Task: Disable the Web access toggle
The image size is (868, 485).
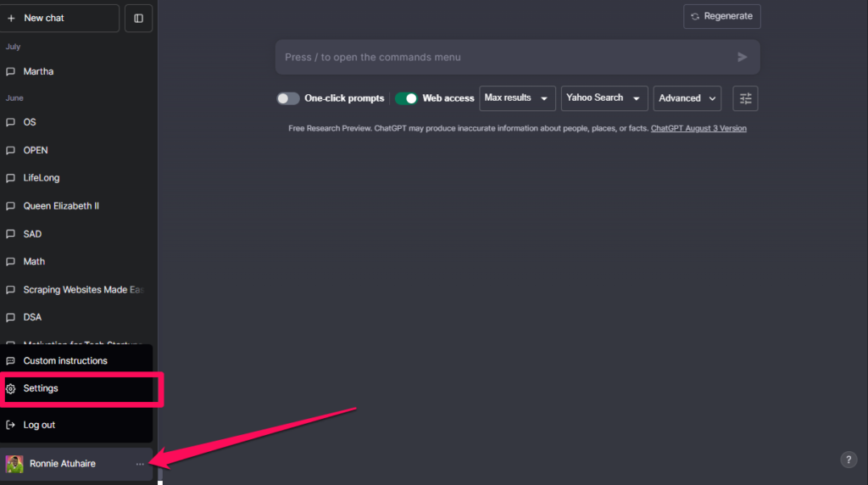Action: pos(406,98)
